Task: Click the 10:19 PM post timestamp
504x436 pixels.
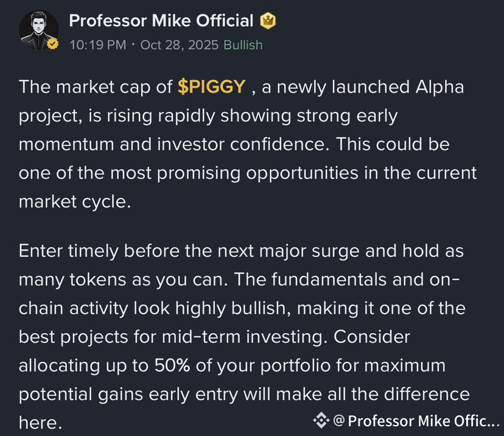Action: coord(98,45)
